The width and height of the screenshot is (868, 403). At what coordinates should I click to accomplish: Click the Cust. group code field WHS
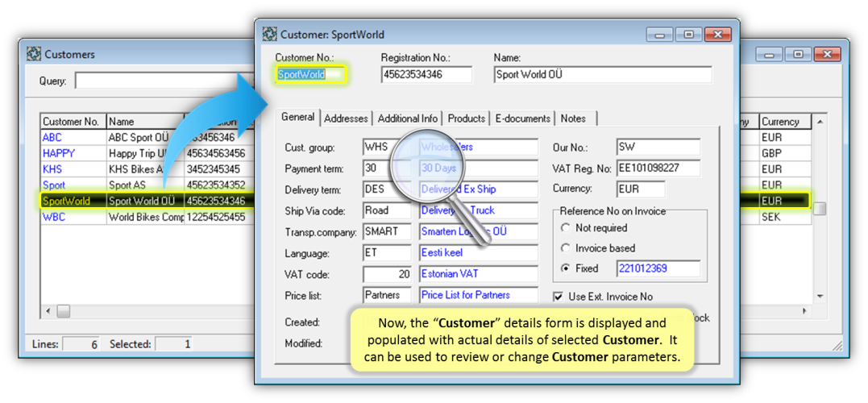387,147
